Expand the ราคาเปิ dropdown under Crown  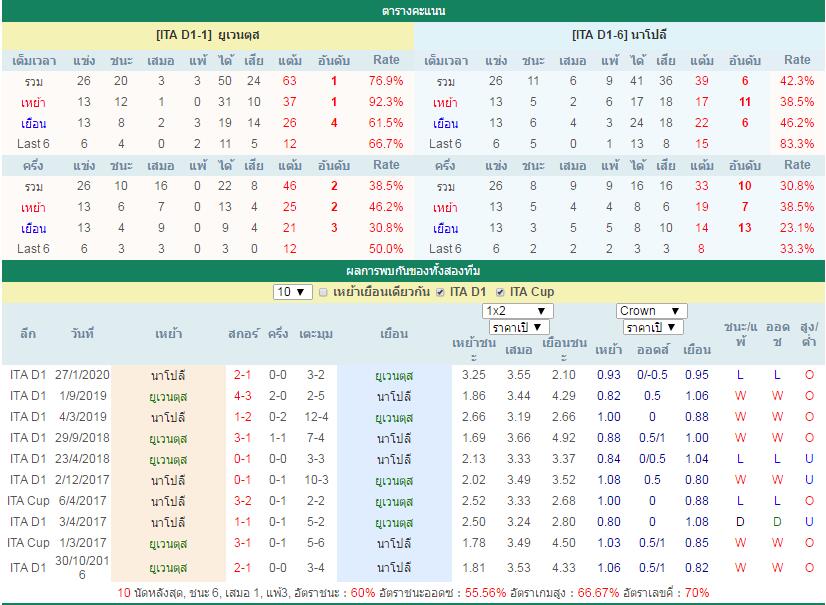coord(653,327)
